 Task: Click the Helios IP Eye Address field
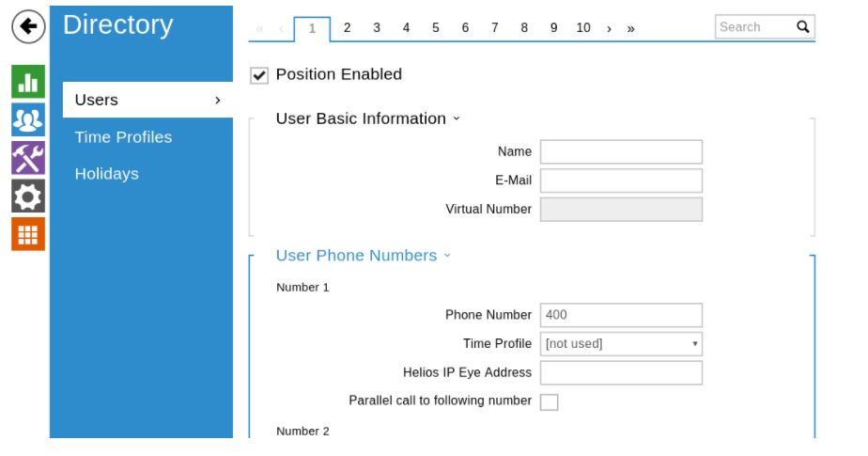(621, 373)
